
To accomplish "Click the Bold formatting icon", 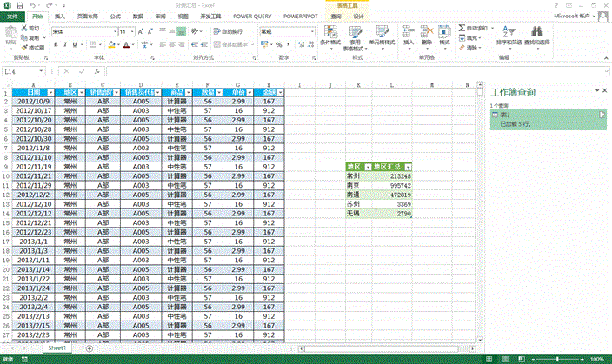I will 56,43.
